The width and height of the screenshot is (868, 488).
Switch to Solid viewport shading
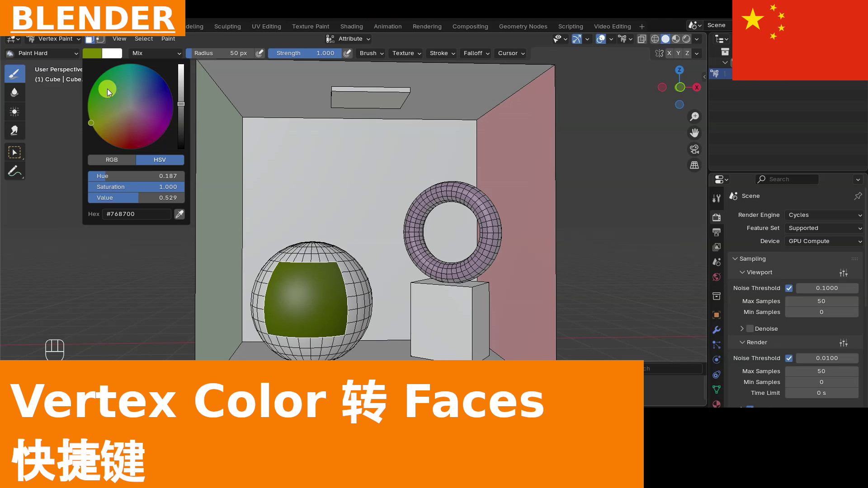click(665, 39)
